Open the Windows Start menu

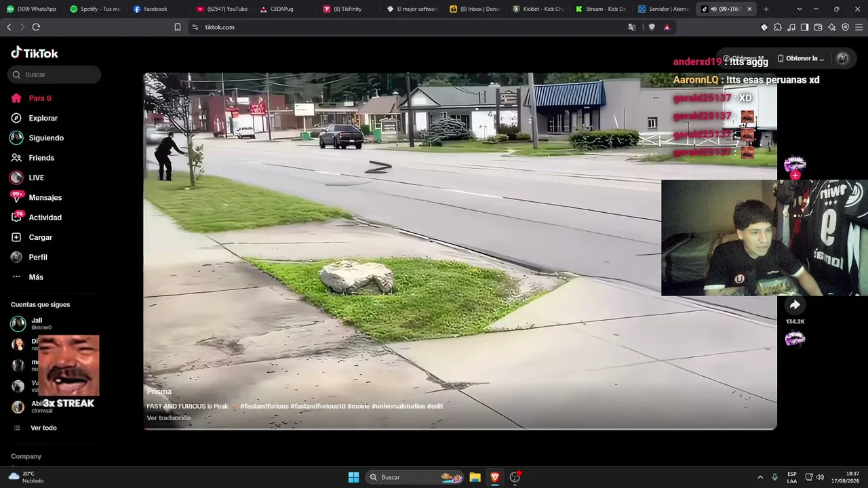[353, 477]
